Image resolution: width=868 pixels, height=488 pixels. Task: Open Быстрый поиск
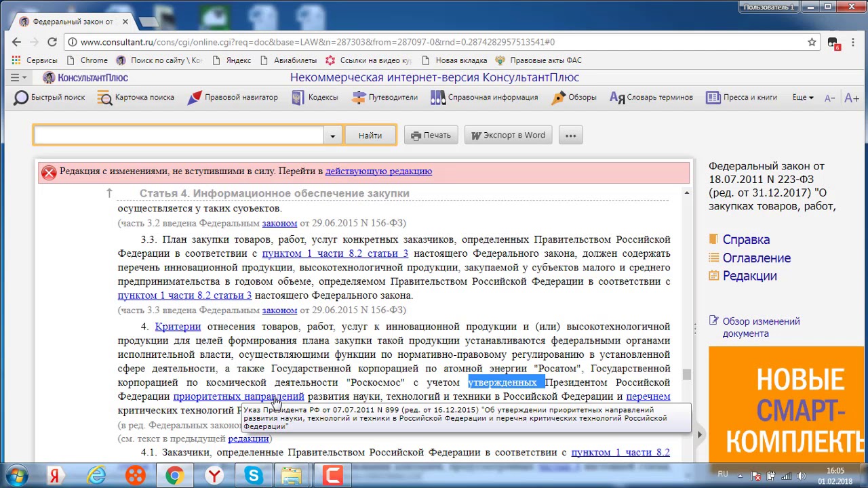click(x=50, y=98)
